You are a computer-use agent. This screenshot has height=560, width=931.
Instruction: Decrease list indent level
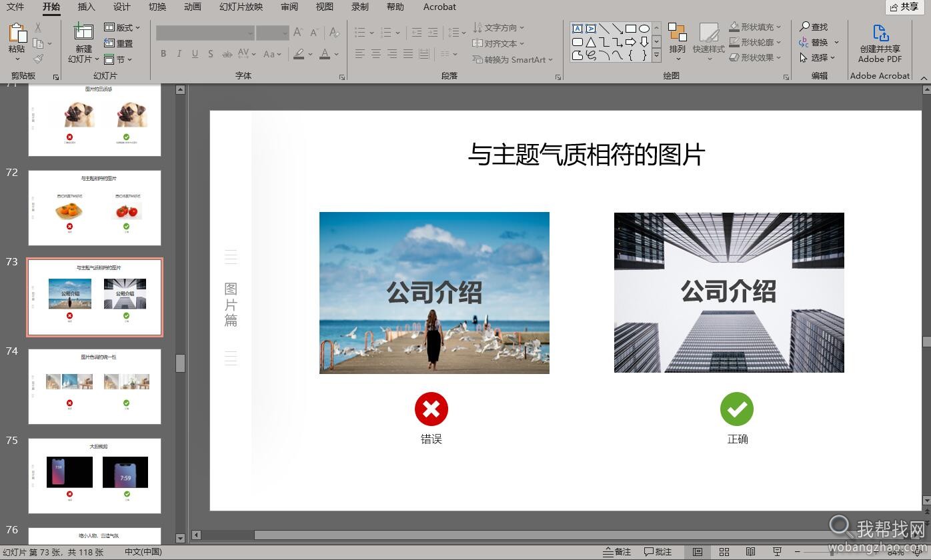pos(417,32)
